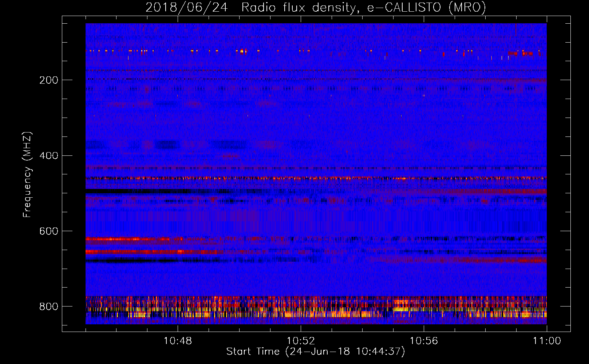Click the 10:48 time tick label
The image size is (589, 364).
point(178,341)
